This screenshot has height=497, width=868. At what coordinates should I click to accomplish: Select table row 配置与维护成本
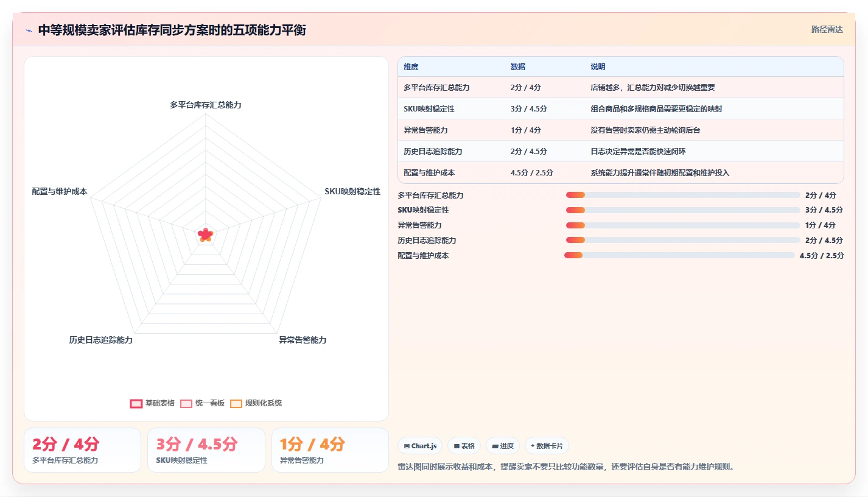pyautogui.click(x=621, y=172)
